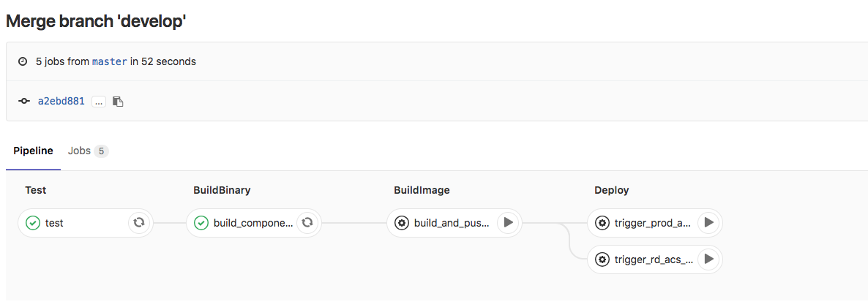Click build_component passed status icon

click(x=201, y=223)
